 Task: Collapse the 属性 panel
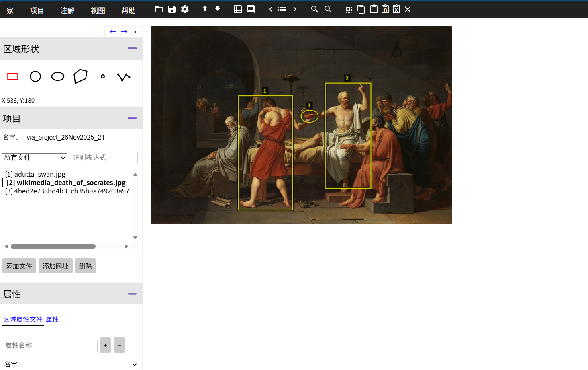click(x=132, y=294)
